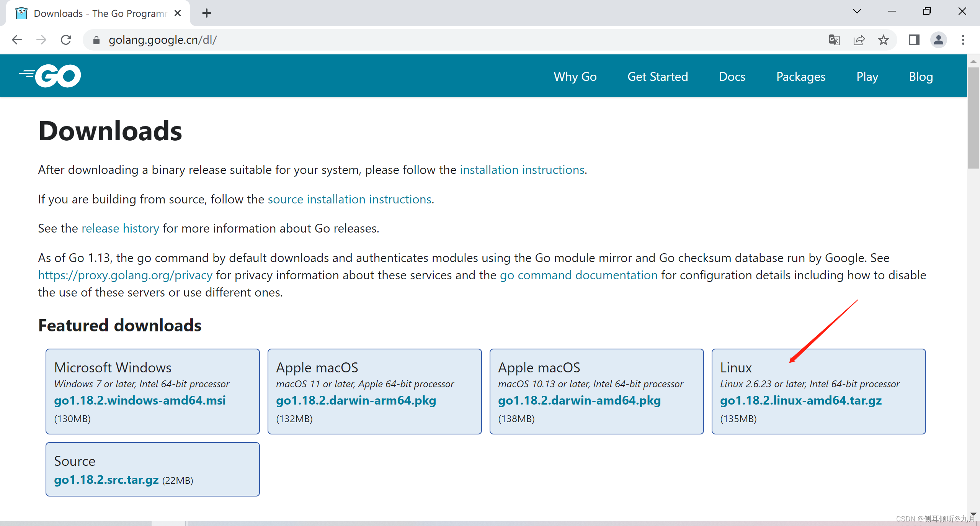Click the Microsoft Windows card title
980x526 pixels.
pos(113,368)
